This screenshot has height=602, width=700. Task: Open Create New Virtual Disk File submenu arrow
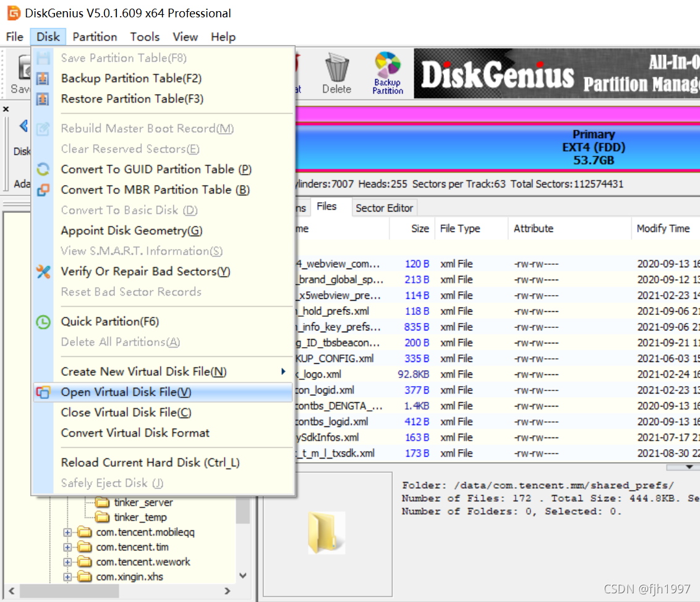[283, 372]
